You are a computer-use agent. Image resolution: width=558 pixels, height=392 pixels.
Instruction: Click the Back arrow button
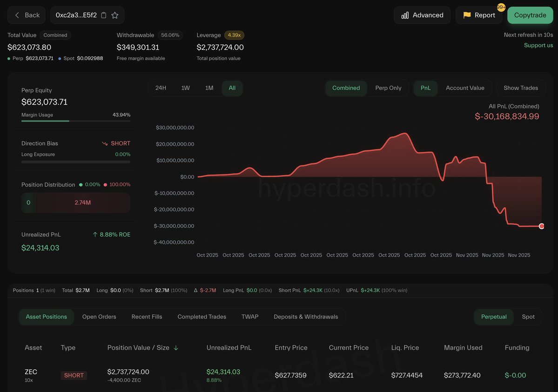point(27,15)
